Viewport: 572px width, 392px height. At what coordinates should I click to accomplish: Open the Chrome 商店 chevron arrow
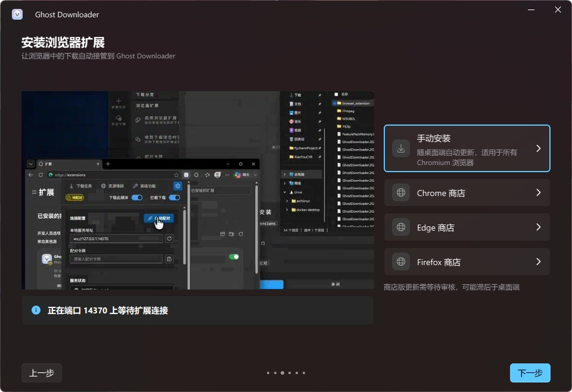(x=539, y=192)
